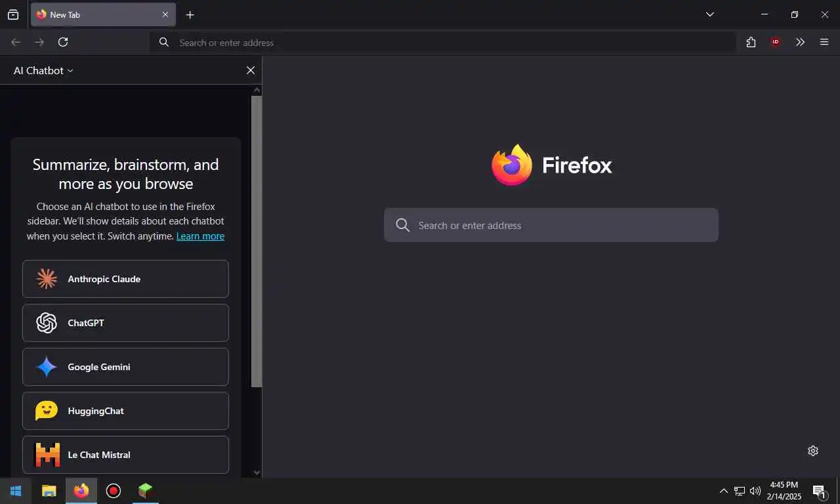Close the New Tab tab

(x=165, y=14)
